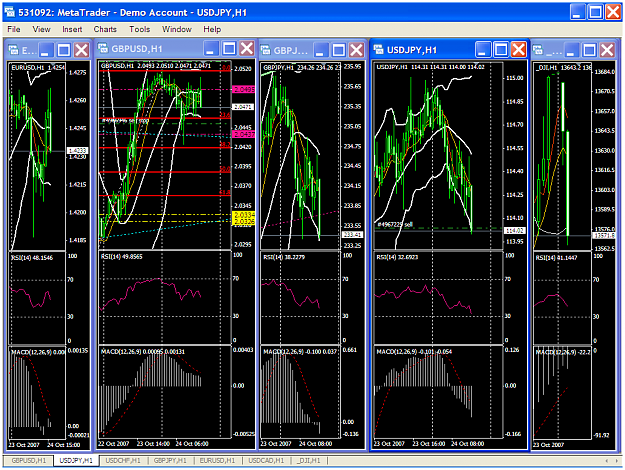This screenshot has width=625, height=470.
Task: Maximize the GBPUSD,H1 chart window
Action: (x=229, y=49)
